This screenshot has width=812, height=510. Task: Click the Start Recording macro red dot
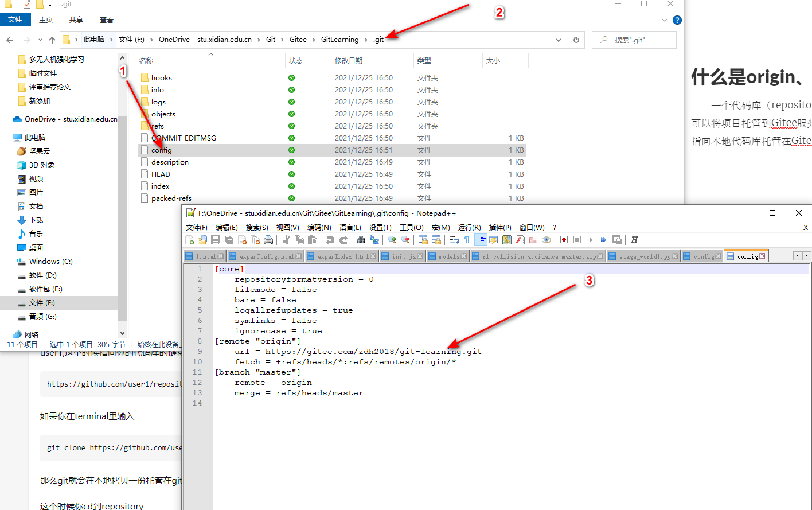[x=564, y=240]
